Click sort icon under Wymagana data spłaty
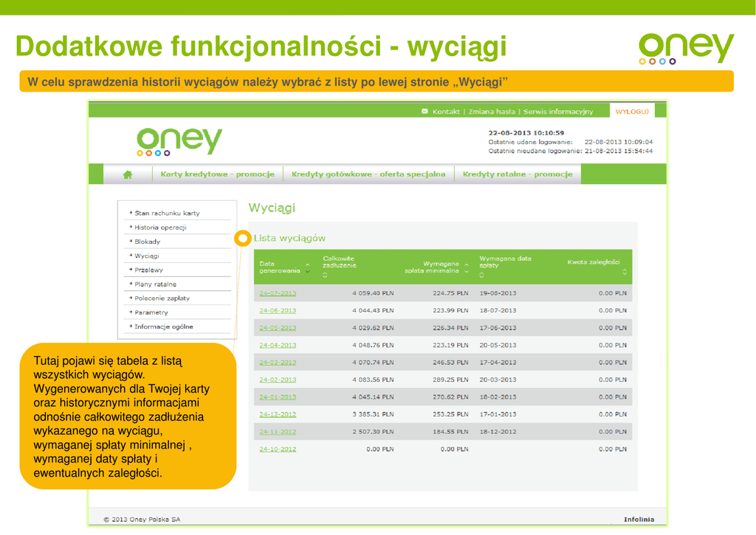756x535 pixels. tap(482, 275)
